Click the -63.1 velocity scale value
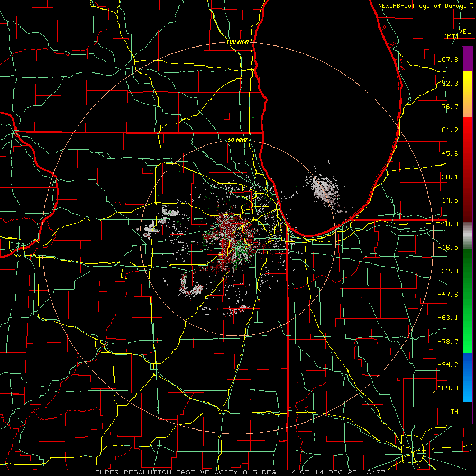The height and width of the screenshot is (476, 476). pos(448,318)
